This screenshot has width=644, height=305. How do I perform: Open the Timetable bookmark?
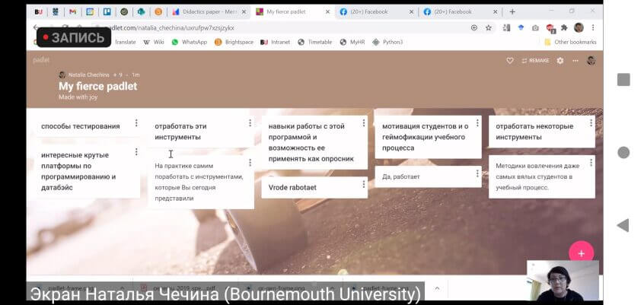pyautogui.click(x=314, y=42)
